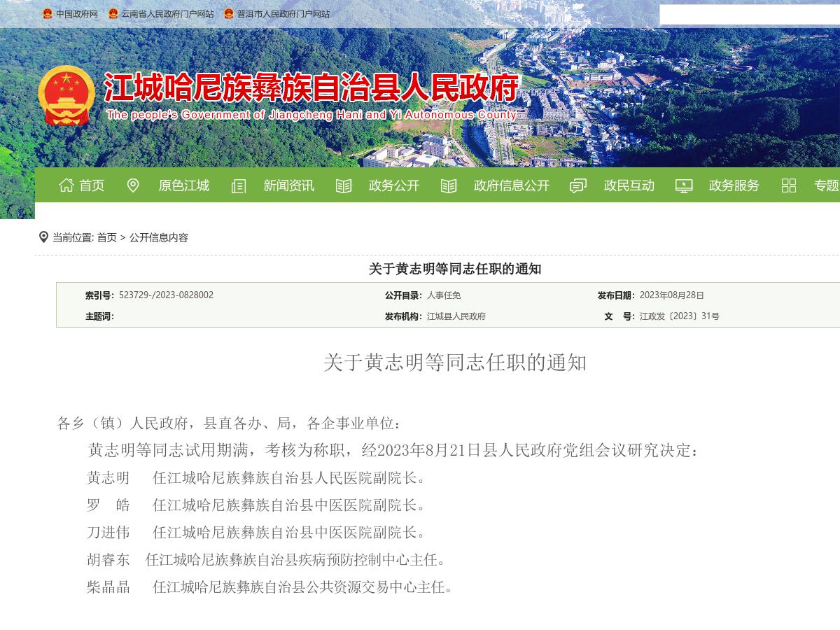Click the 公开信息内容 breadcrumb text

(x=159, y=238)
